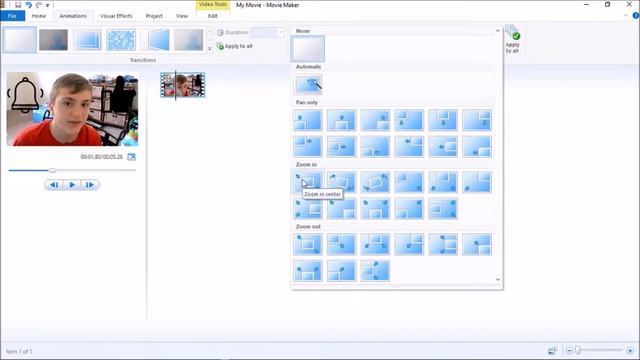
Task: Step to the next frame
Action: click(x=90, y=185)
